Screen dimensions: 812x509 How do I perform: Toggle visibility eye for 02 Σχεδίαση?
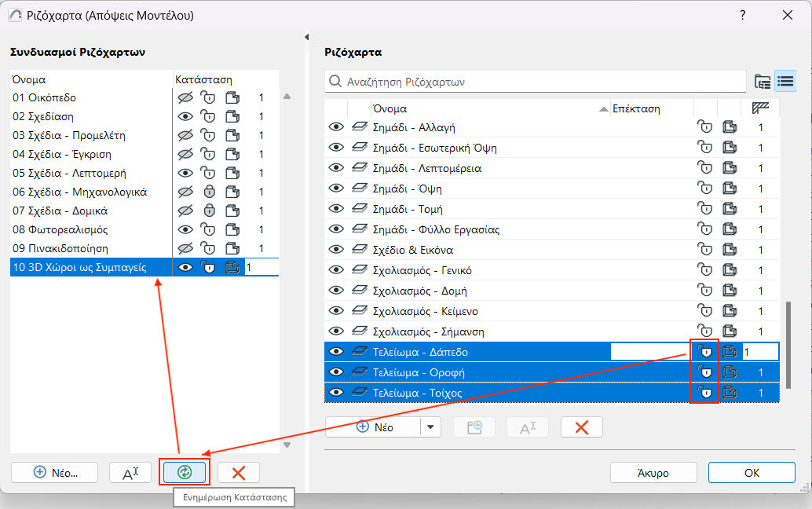[185, 116]
